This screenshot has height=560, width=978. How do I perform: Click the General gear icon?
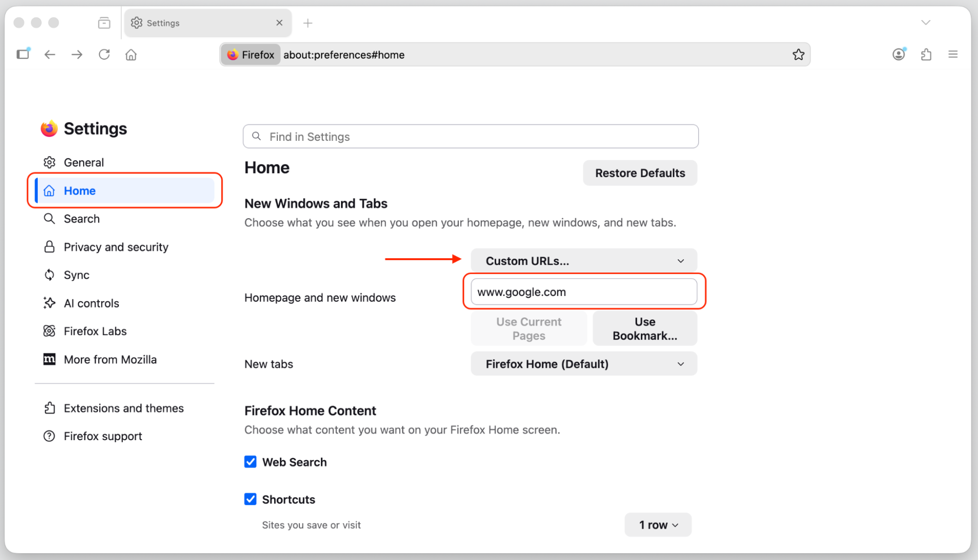[x=49, y=162]
